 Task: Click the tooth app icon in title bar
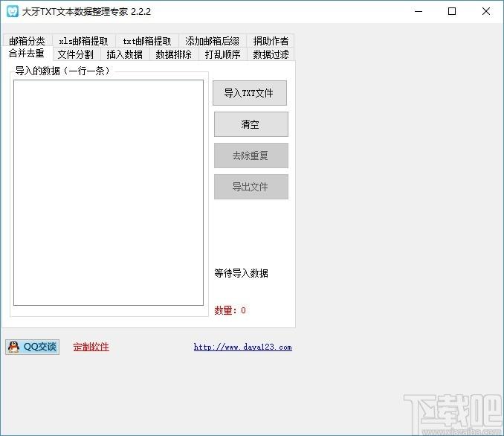[x=12, y=11]
